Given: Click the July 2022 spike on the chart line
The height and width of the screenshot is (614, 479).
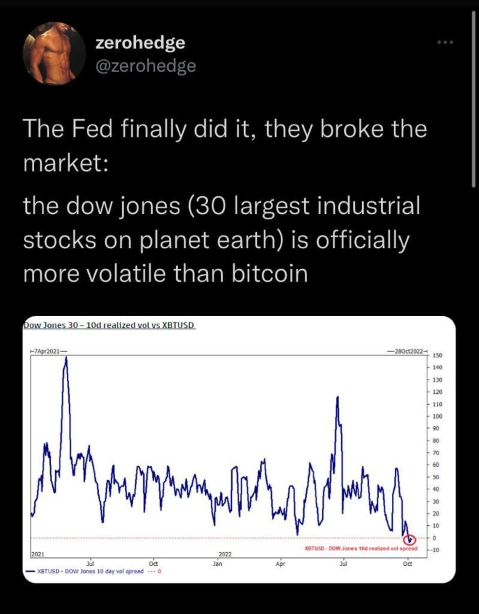Looking at the screenshot, I should point(337,399).
